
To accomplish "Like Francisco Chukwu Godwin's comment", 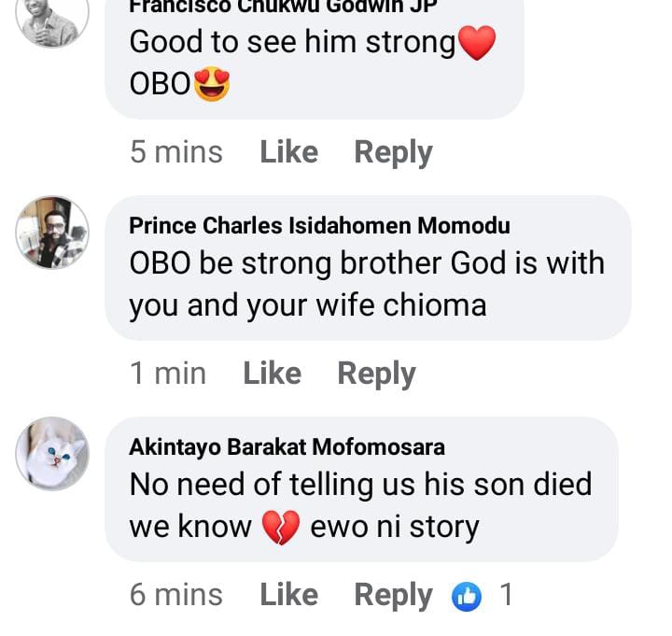I will tap(288, 152).
